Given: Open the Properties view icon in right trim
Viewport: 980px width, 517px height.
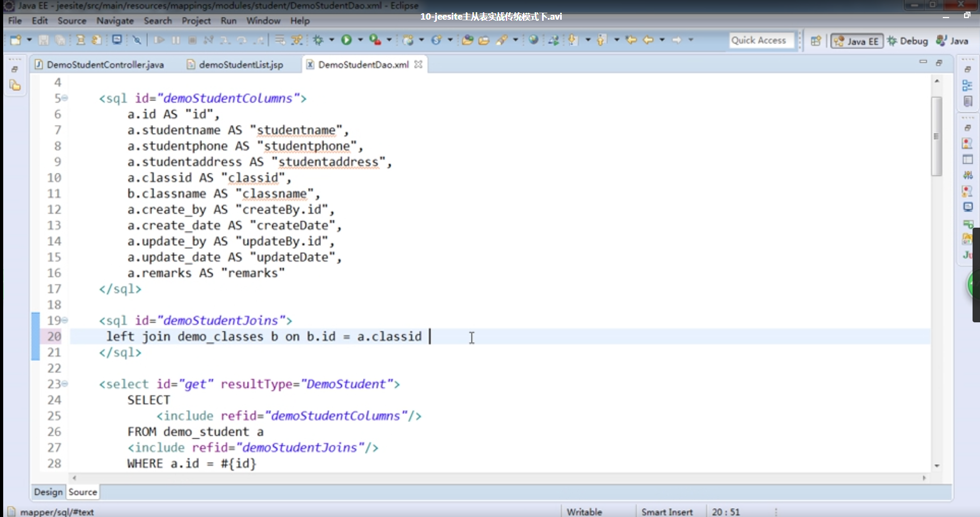Looking at the screenshot, I should pos(968,159).
